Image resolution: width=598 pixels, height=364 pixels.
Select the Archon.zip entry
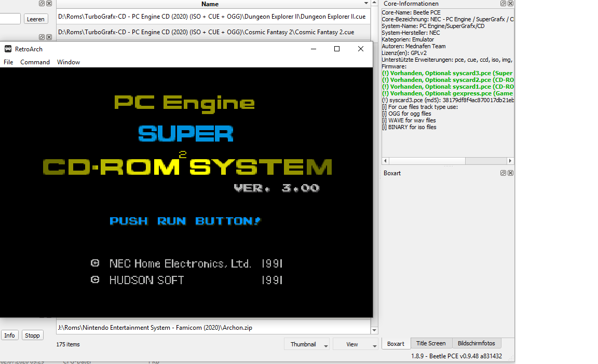pos(213,328)
